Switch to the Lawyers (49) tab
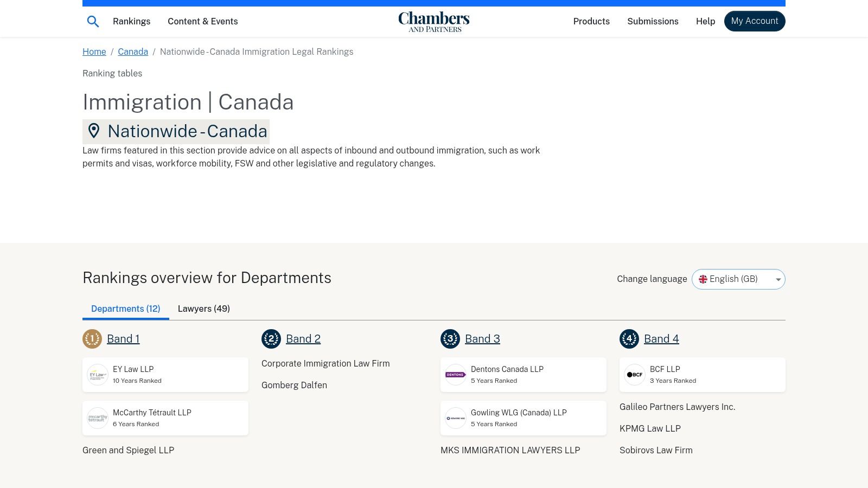The width and height of the screenshot is (868, 488). (204, 309)
